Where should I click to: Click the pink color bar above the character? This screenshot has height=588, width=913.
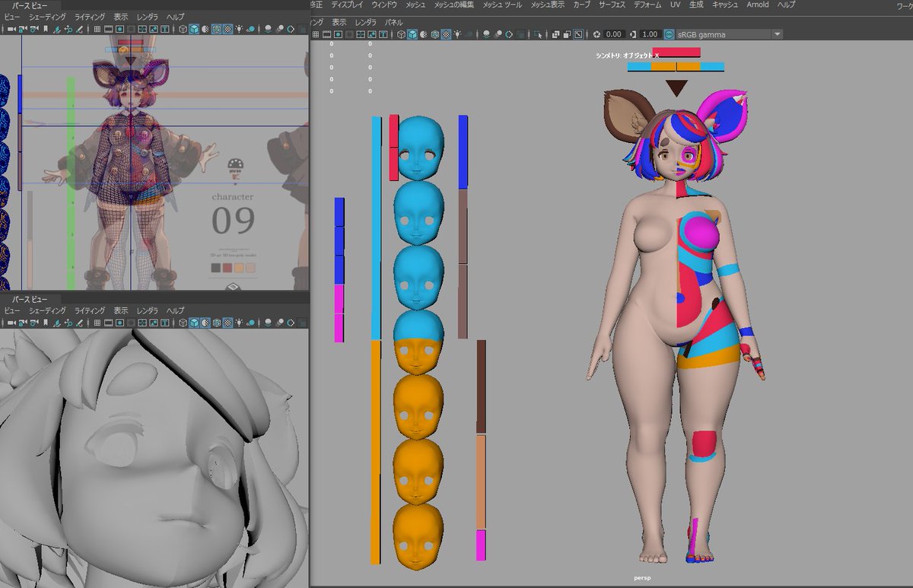coord(676,52)
